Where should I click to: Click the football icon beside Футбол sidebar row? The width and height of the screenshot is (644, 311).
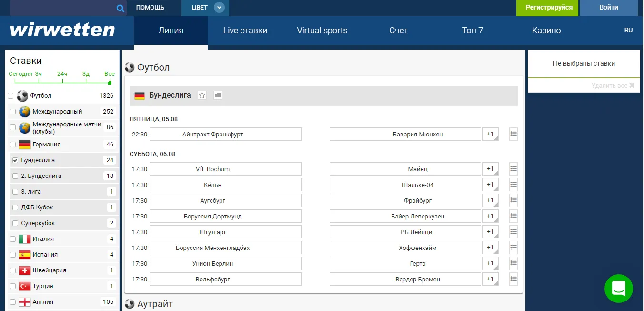coord(22,96)
